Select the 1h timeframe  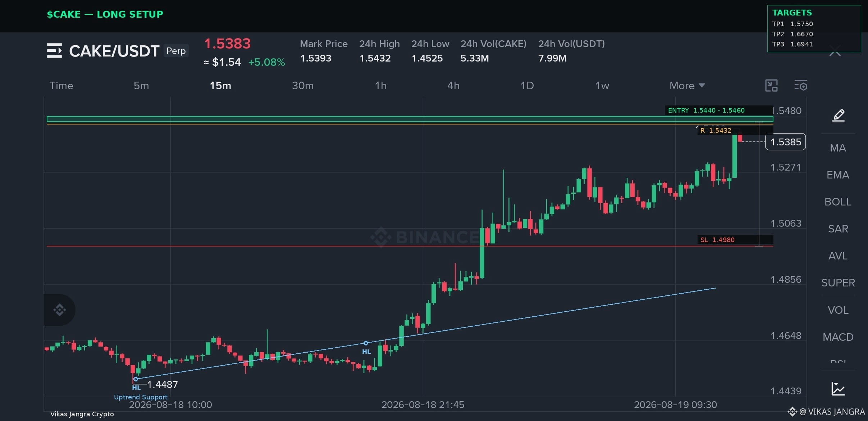click(x=381, y=86)
